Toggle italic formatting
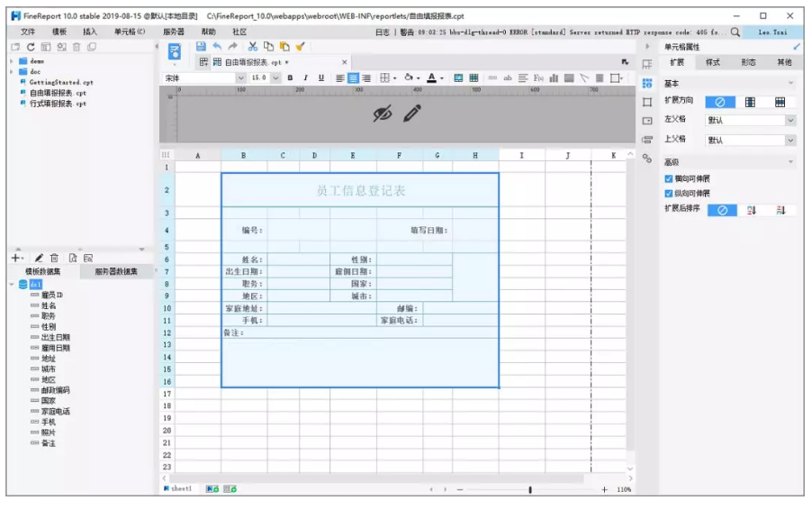This screenshot has width=812, height=510. click(305, 78)
